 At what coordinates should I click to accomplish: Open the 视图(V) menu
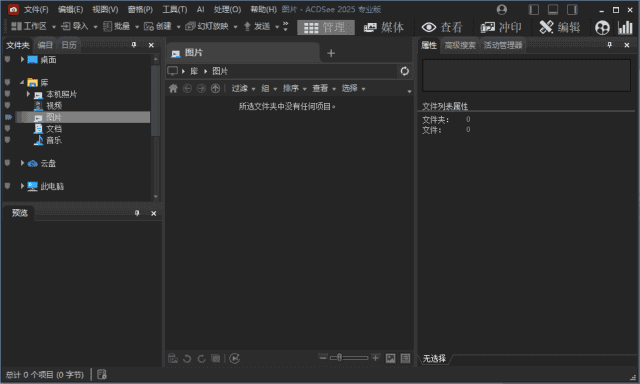coord(105,9)
